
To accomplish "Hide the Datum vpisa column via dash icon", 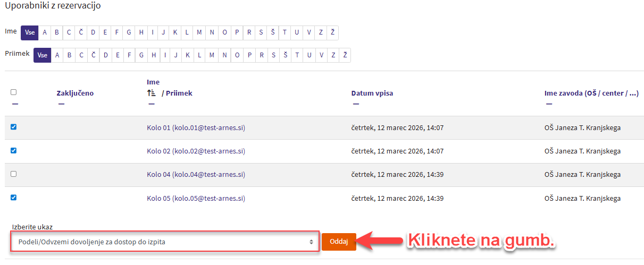I will [356, 104].
